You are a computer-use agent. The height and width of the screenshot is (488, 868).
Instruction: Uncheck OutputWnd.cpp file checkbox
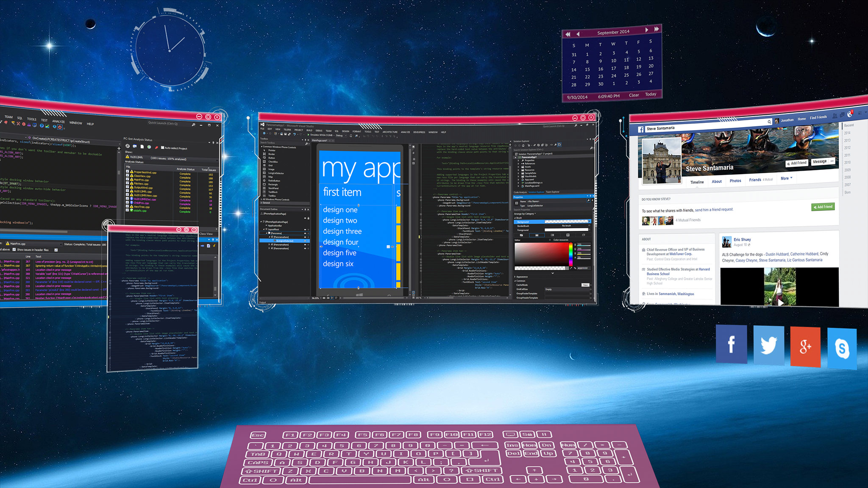(127, 187)
